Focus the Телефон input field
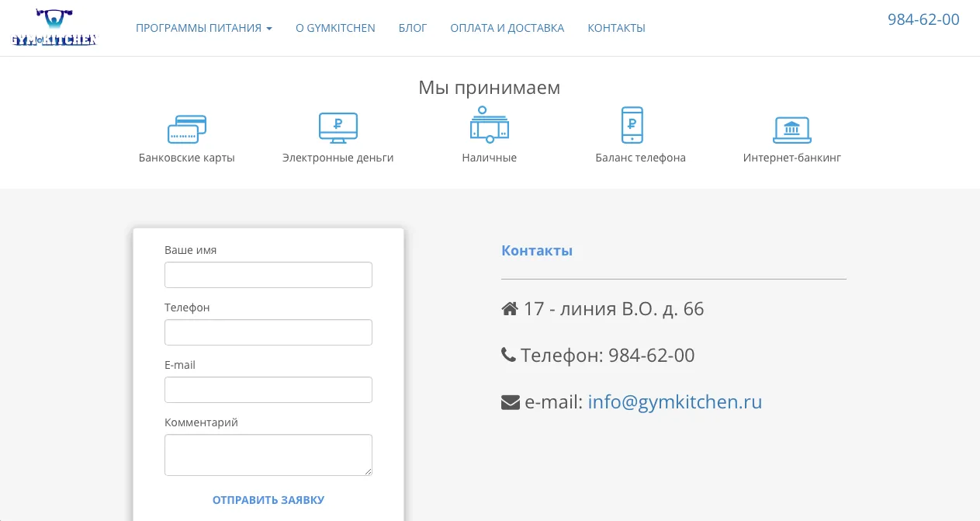Screen dimensions: 980x521 [x=268, y=332]
